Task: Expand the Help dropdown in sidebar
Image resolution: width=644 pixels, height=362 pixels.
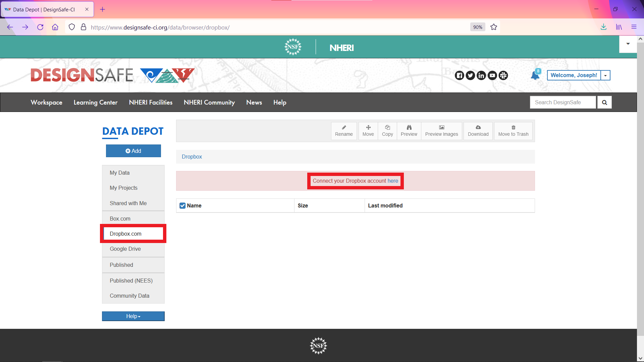Action: (133, 316)
